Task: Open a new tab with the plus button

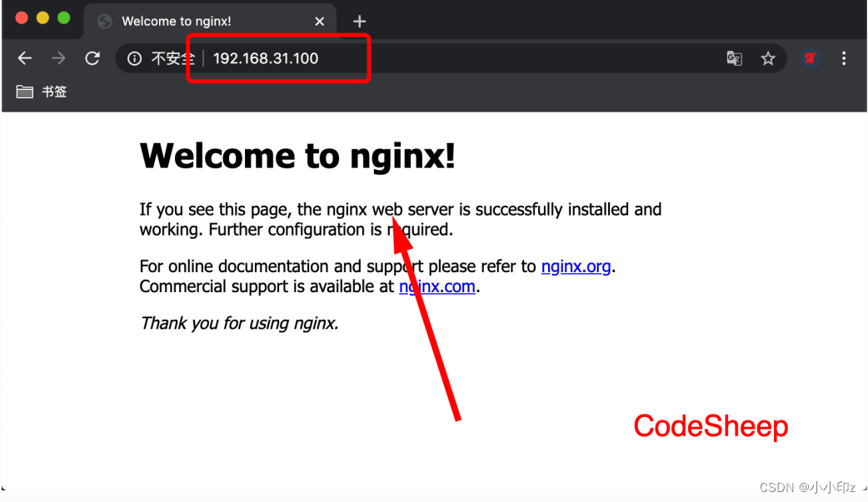Action: point(358,20)
